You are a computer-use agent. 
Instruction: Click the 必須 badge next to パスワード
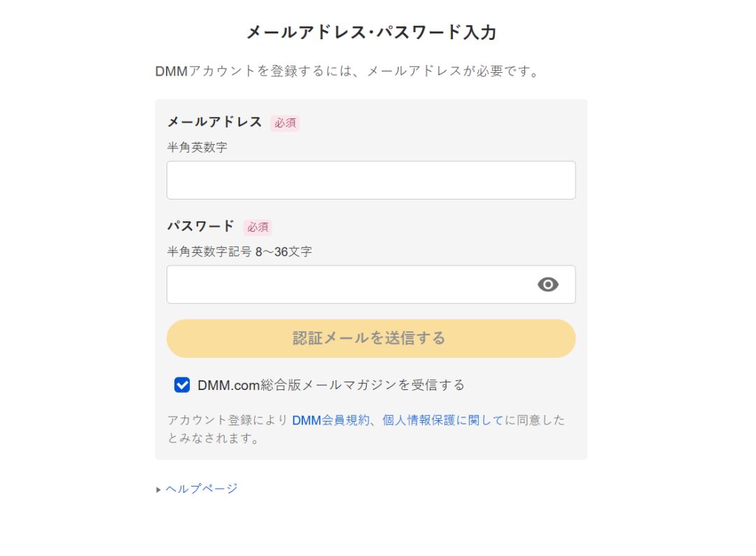click(x=258, y=228)
